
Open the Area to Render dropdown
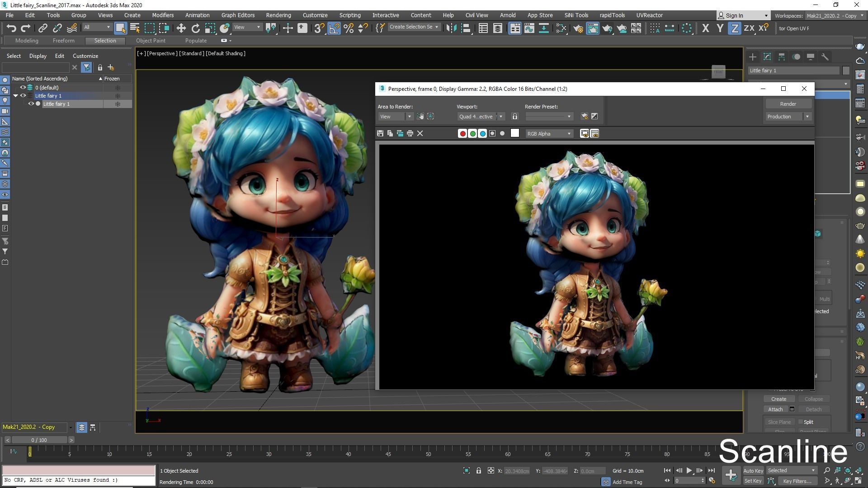pyautogui.click(x=395, y=117)
